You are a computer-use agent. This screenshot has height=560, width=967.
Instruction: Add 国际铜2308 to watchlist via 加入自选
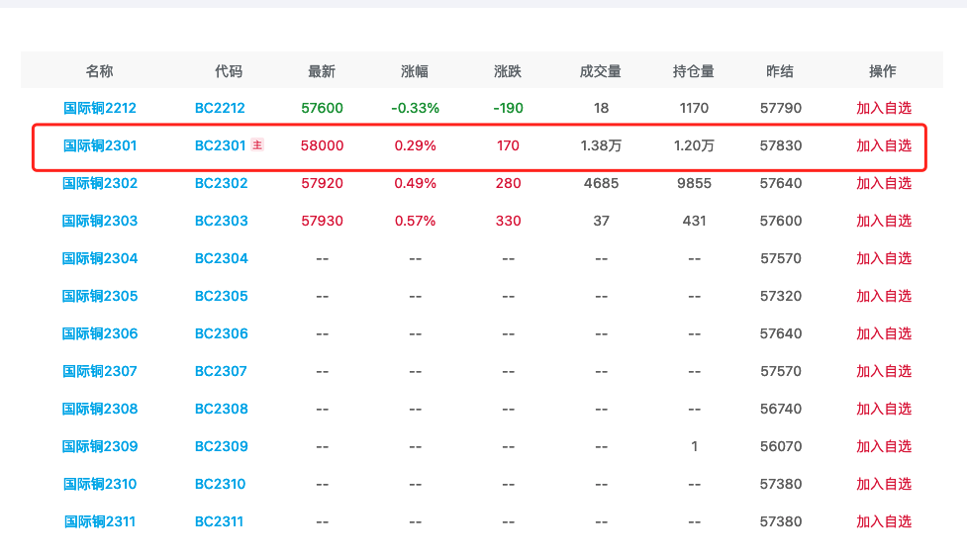tap(884, 409)
